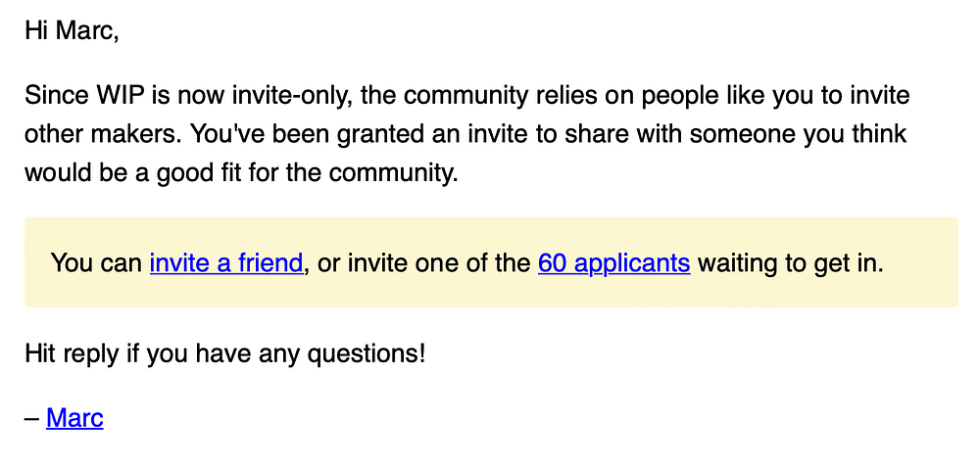
Task: Click the words "You can" in the callout
Action: tap(96, 262)
